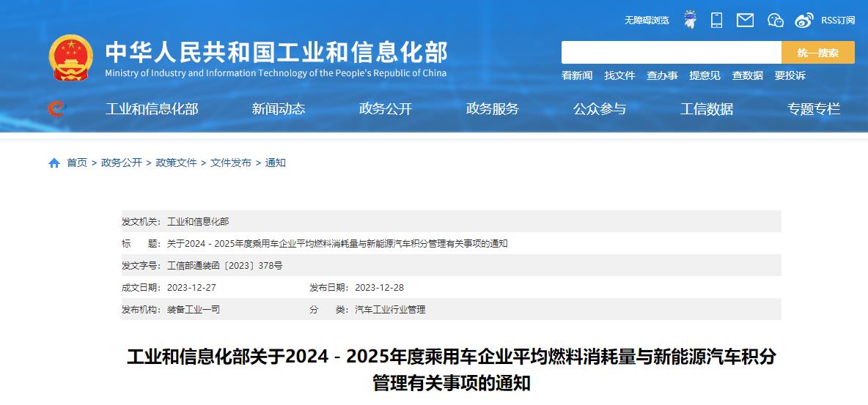Open the WeChat icon in header
Viewport: 868px width, 405px height.
[x=775, y=20]
